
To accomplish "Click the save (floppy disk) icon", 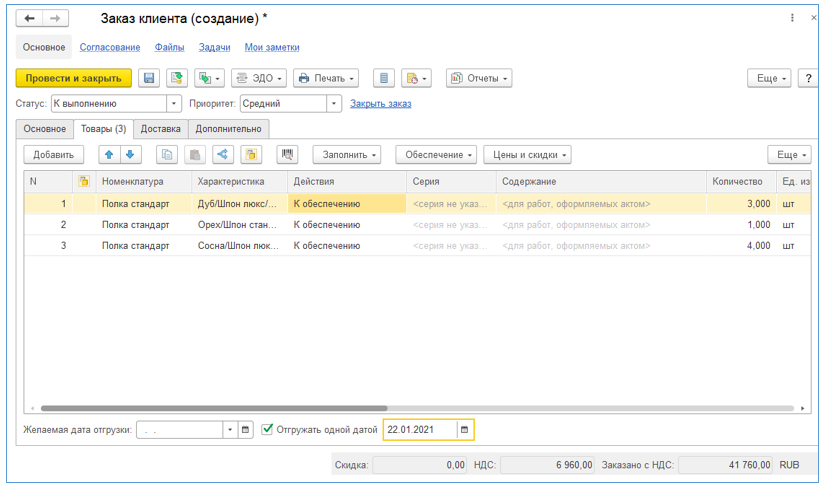I will (150, 78).
